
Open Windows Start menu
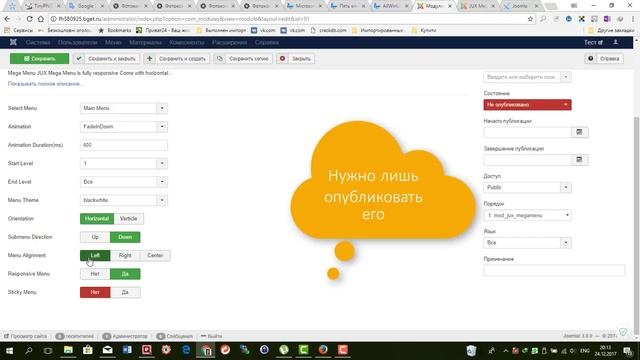tap(9, 351)
